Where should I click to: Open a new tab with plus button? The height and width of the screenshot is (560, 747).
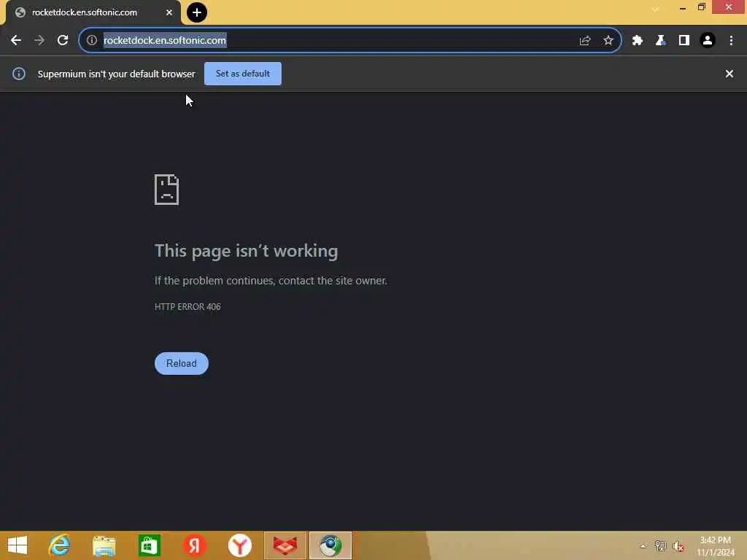tap(197, 12)
